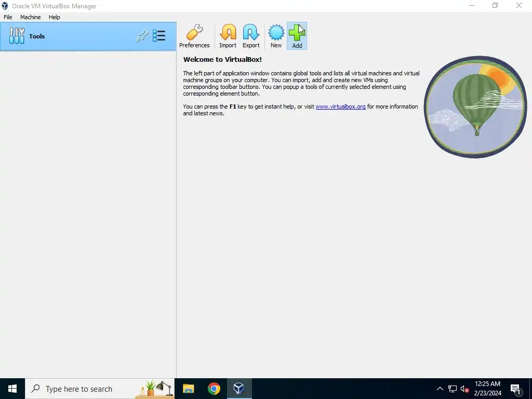
Task: Click the VirtualBox logo in the title bar
Action: (5, 6)
